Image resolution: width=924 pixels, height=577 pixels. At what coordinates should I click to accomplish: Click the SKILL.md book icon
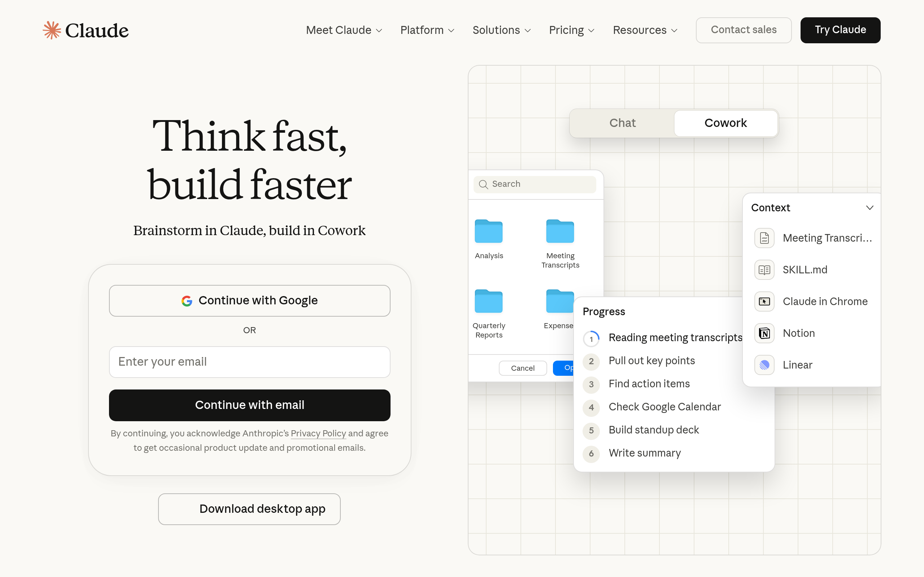[764, 270]
